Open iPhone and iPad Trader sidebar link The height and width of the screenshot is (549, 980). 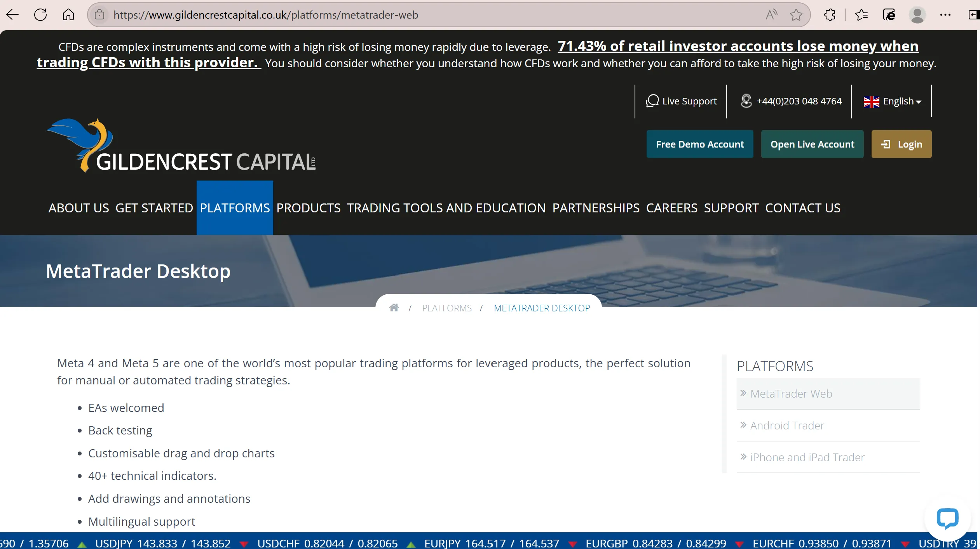click(828, 457)
